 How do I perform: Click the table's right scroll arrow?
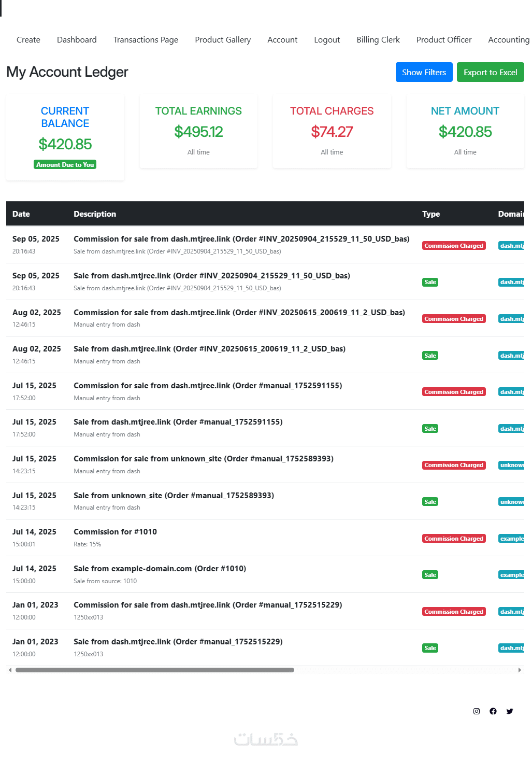(520, 670)
